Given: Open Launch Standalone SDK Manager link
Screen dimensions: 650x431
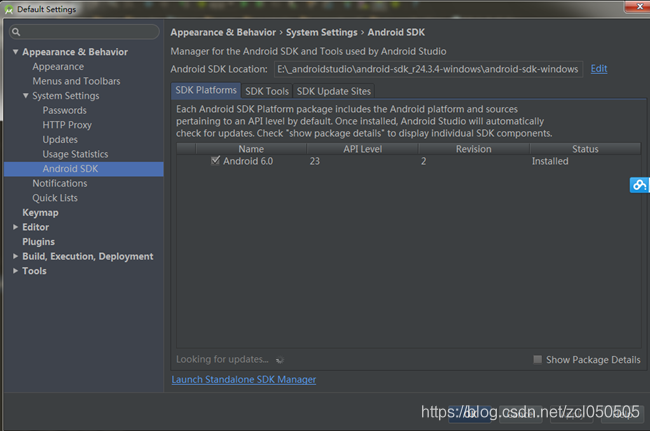Looking at the screenshot, I should pyautogui.click(x=244, y=380).
